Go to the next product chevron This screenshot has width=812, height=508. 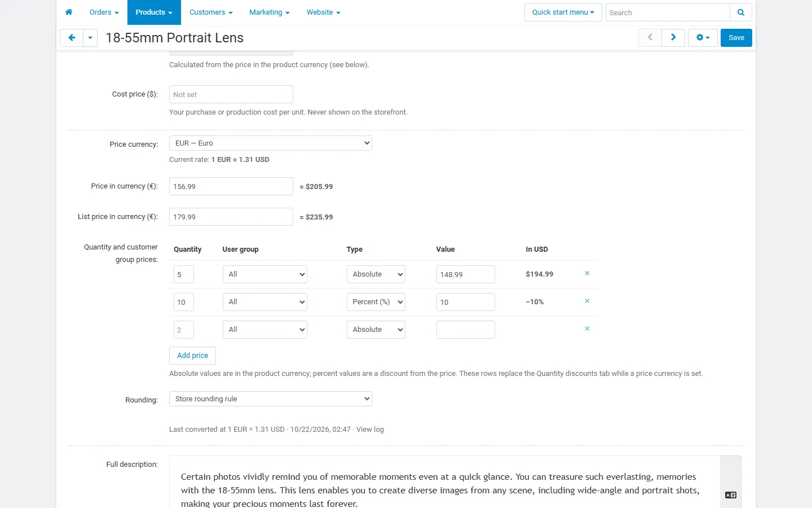pyautogui.click(x=673, y=38)
